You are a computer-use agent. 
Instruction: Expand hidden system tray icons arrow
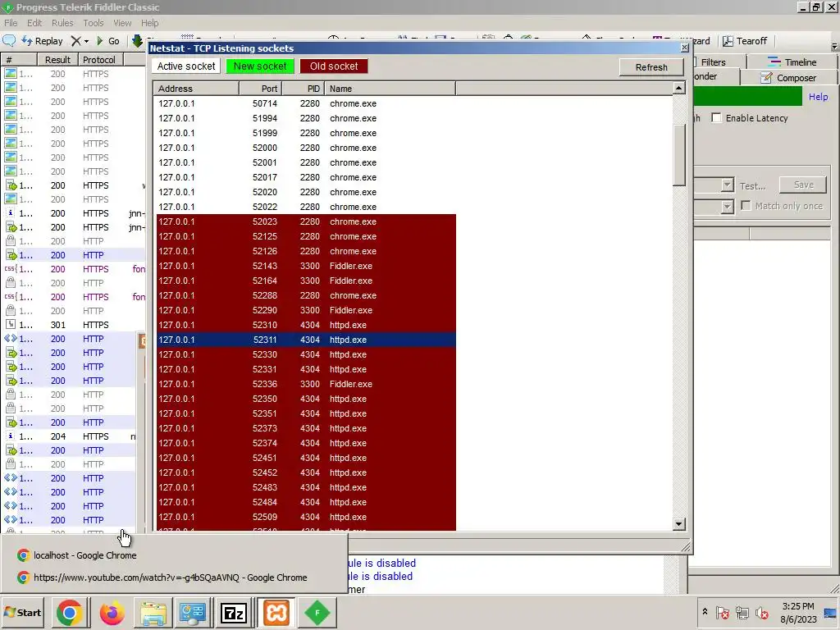pyautogui.click(x=705, y=611)
